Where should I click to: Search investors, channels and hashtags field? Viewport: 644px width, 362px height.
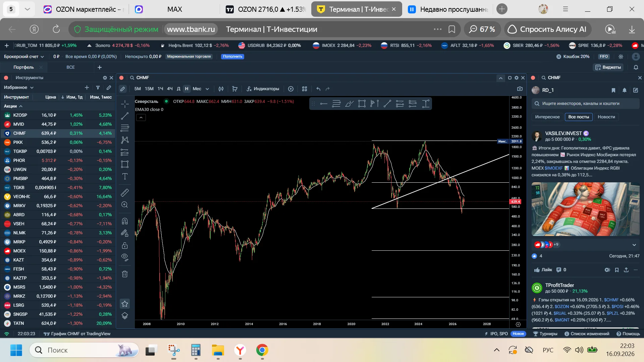point(586,104)
